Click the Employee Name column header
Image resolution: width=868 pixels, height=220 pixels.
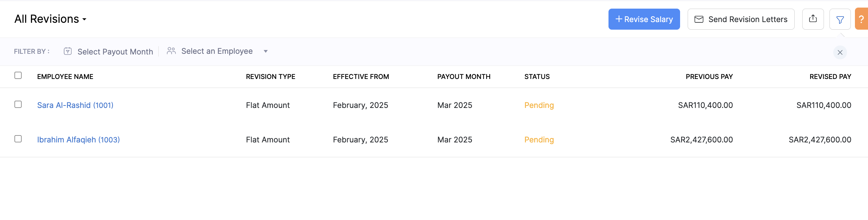tap(65, 77)
